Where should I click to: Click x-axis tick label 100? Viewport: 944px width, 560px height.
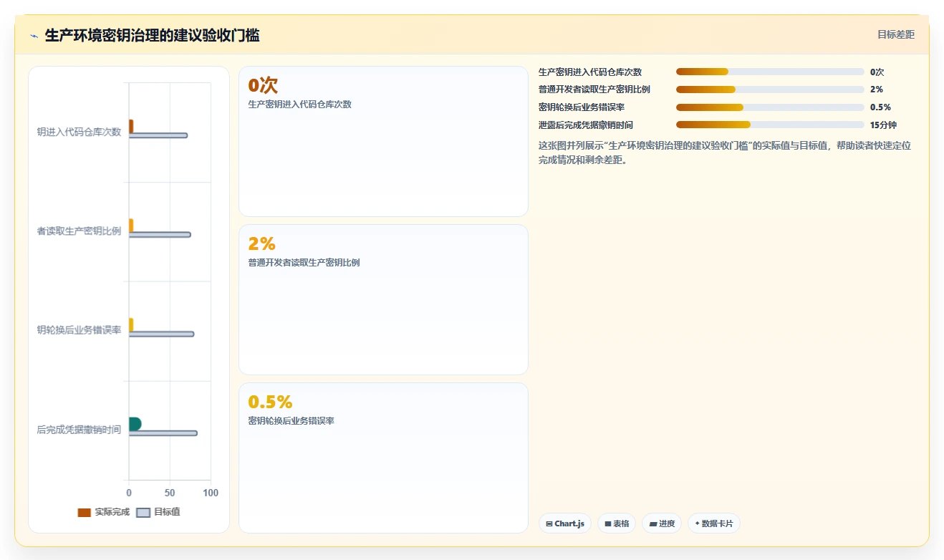click(211, 493)
